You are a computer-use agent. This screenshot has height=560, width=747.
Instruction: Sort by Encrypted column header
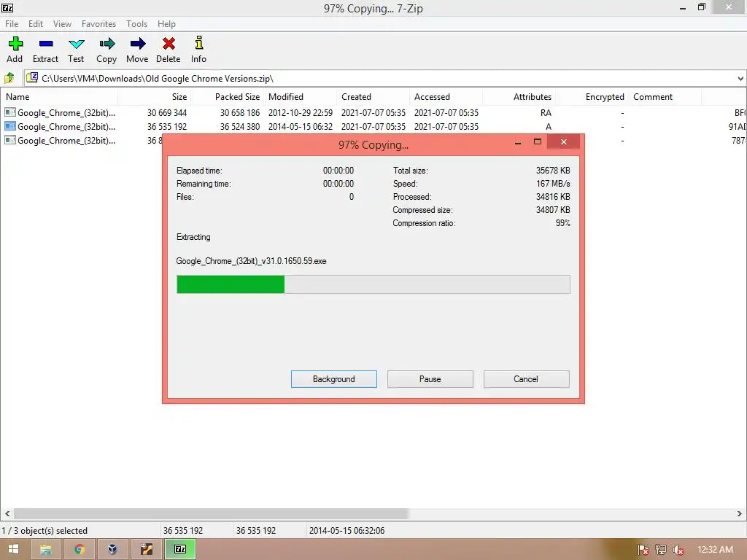[592, 97]
